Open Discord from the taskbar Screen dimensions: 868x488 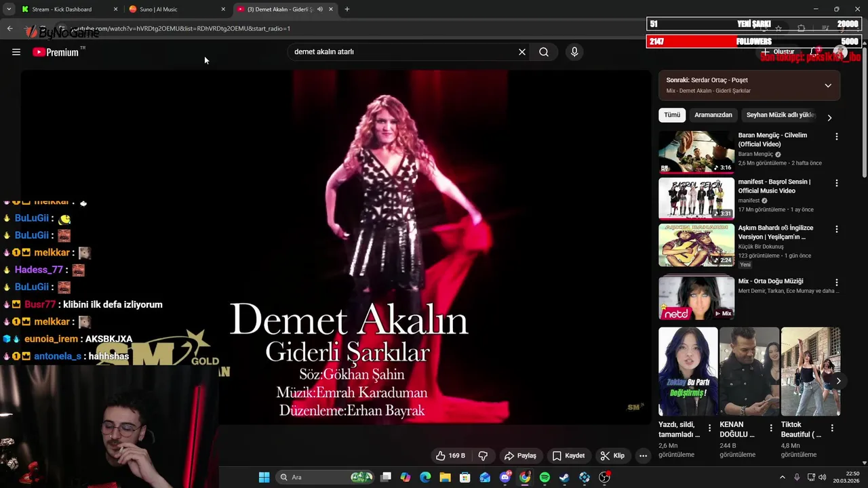(505, 477)
